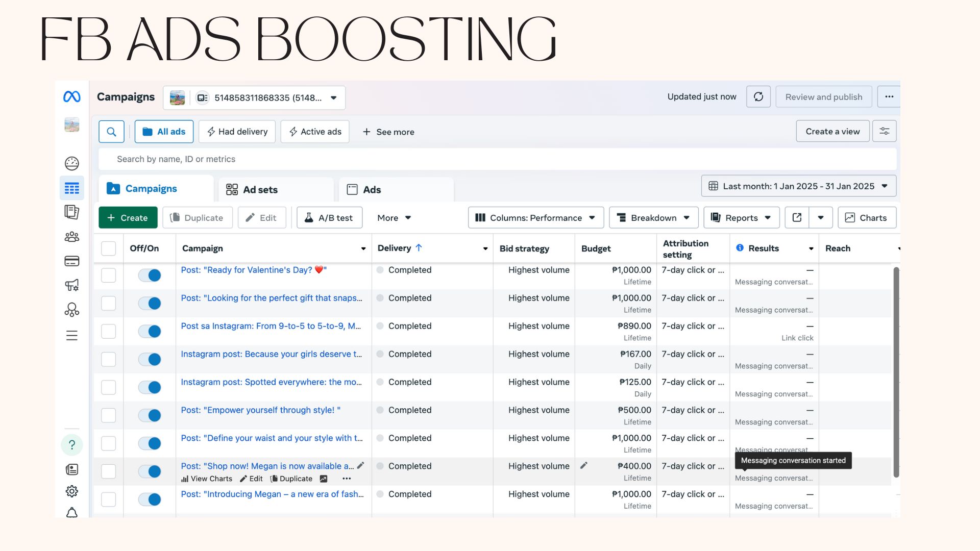This screenshot has height=551, width=980.
Task: Tick the checkbox for the Empower yourself campaign
Action: click(108, 415)
